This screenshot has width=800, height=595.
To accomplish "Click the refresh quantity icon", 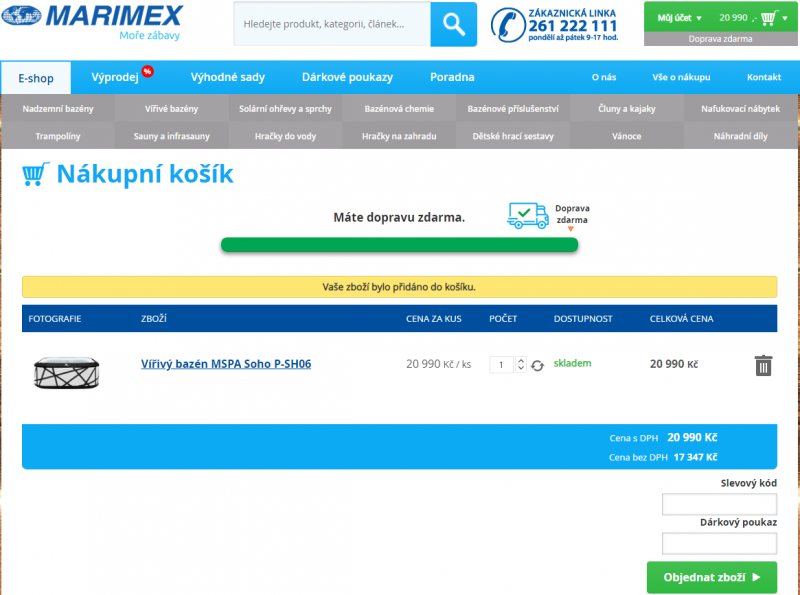I will (537, 366).
